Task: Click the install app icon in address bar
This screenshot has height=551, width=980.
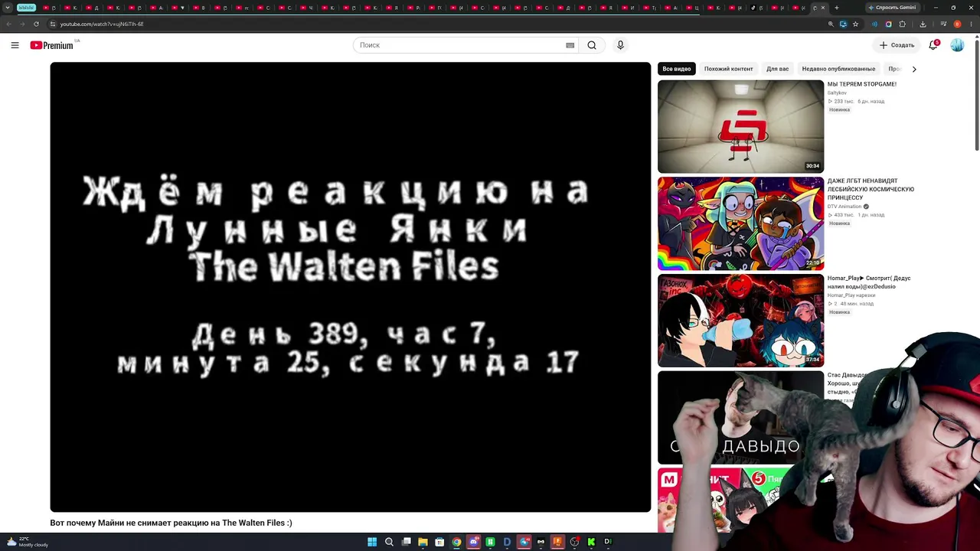Action: (843, 24)
